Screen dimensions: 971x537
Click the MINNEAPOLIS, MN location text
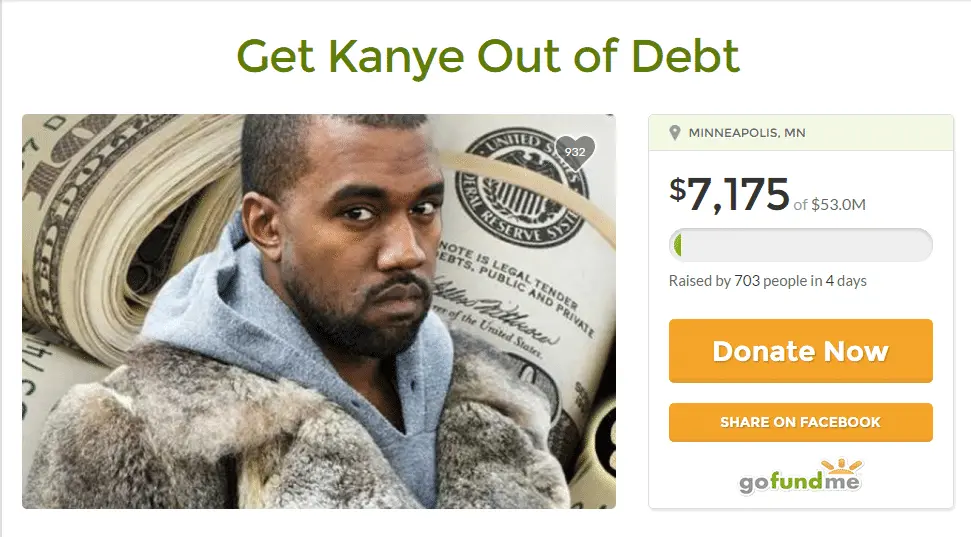pyautogui.click(x=747, y=133)
